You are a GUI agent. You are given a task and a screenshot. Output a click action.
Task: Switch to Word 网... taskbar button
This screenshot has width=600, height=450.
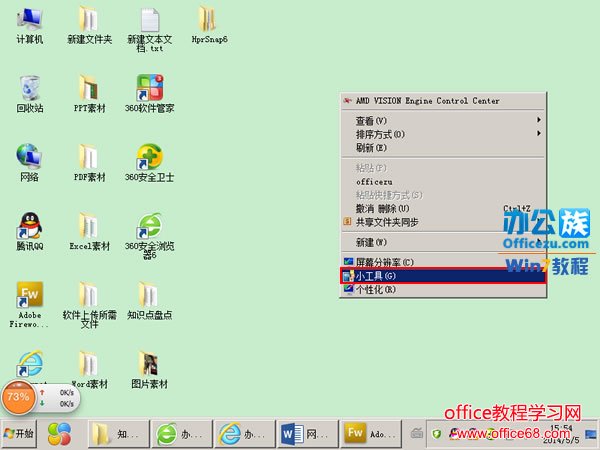tap(308, 434)
